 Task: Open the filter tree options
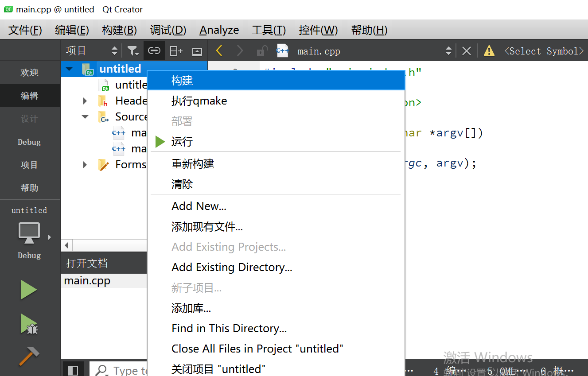click(133, 51)
